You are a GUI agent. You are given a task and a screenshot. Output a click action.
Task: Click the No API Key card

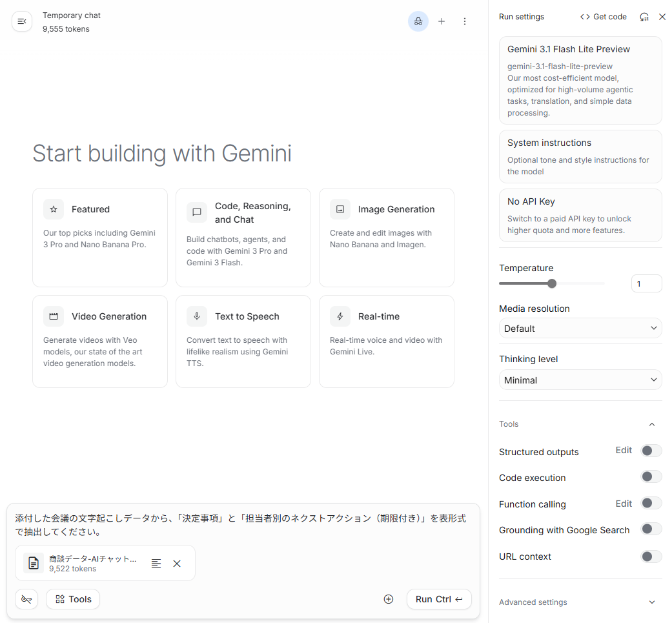click(580, 216)
